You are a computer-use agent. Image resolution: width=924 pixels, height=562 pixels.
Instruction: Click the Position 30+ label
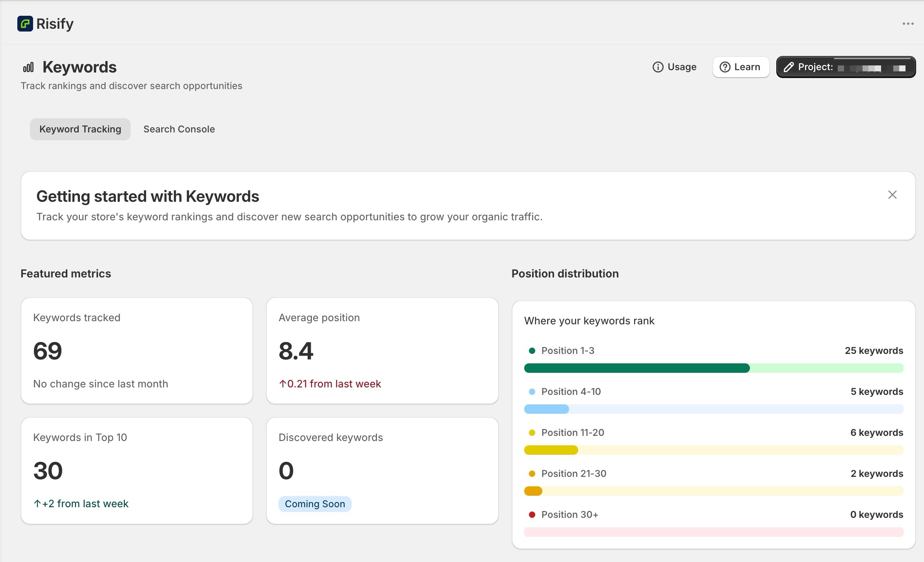pyautogui.click(x=570, y=515)
